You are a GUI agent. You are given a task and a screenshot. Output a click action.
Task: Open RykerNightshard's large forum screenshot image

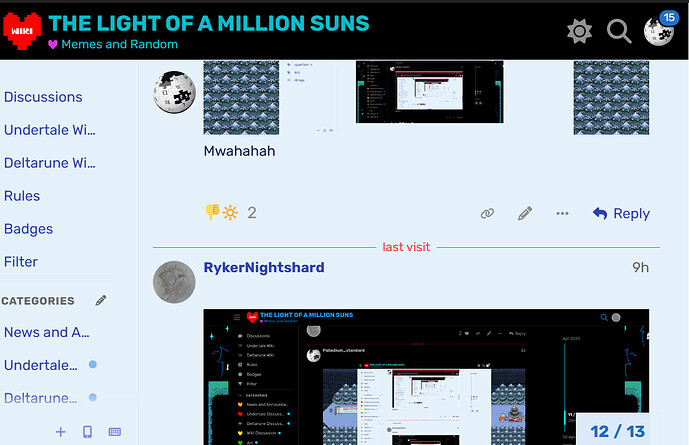[x=426, y=377]
